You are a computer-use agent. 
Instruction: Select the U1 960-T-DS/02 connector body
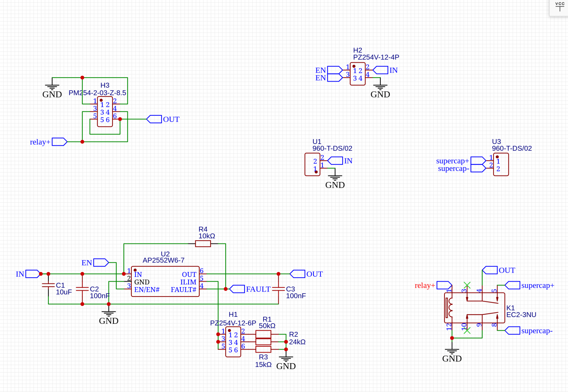point(312,165)
